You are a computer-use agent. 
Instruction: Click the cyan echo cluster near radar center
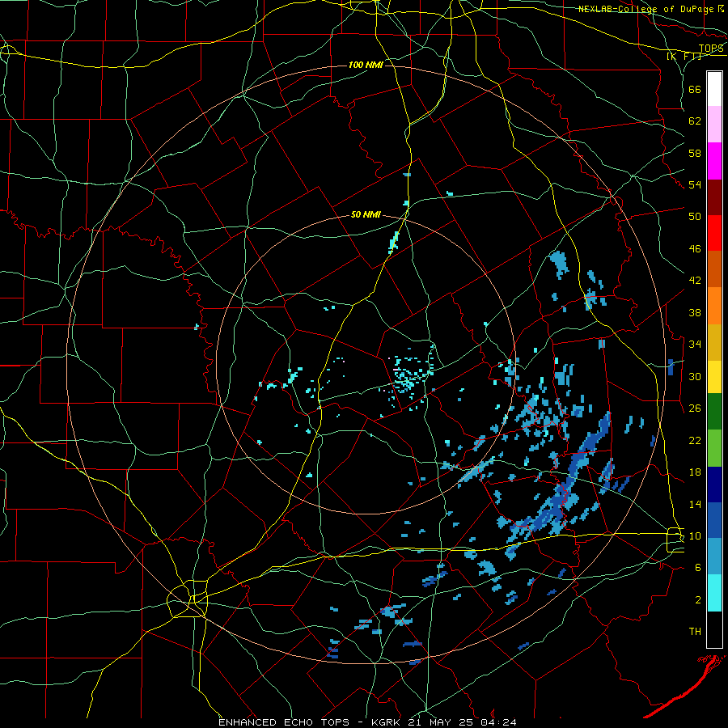click(x=409, y=377)
